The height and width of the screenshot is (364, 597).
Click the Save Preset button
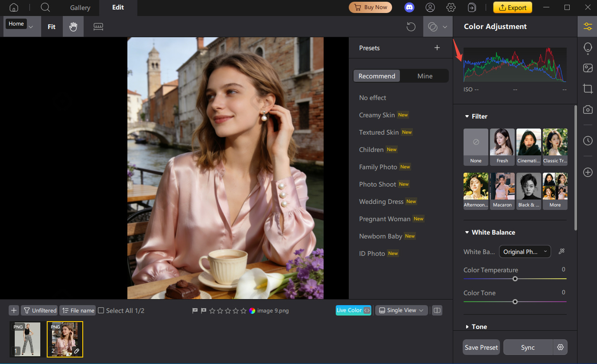click(481, 347)
